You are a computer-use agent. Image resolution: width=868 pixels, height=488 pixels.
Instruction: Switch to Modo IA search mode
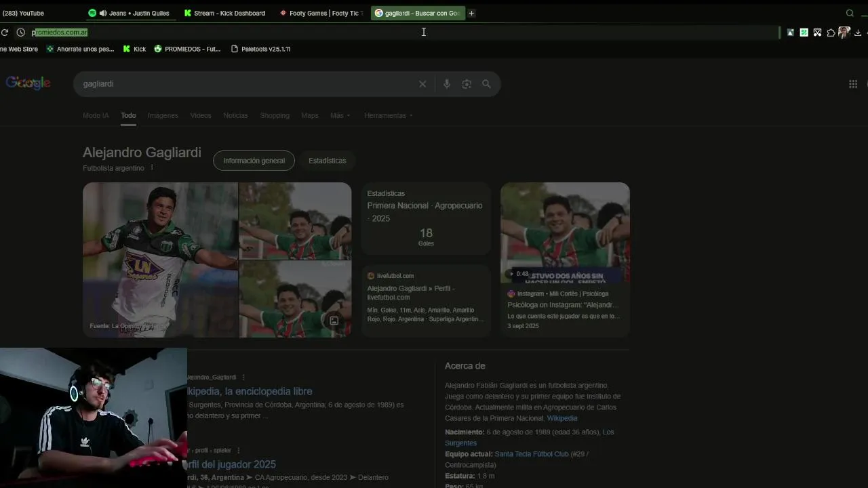coord(96,115)
